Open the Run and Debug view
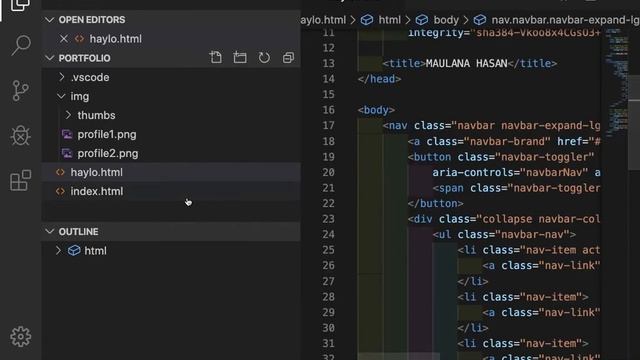 point(20,135)
